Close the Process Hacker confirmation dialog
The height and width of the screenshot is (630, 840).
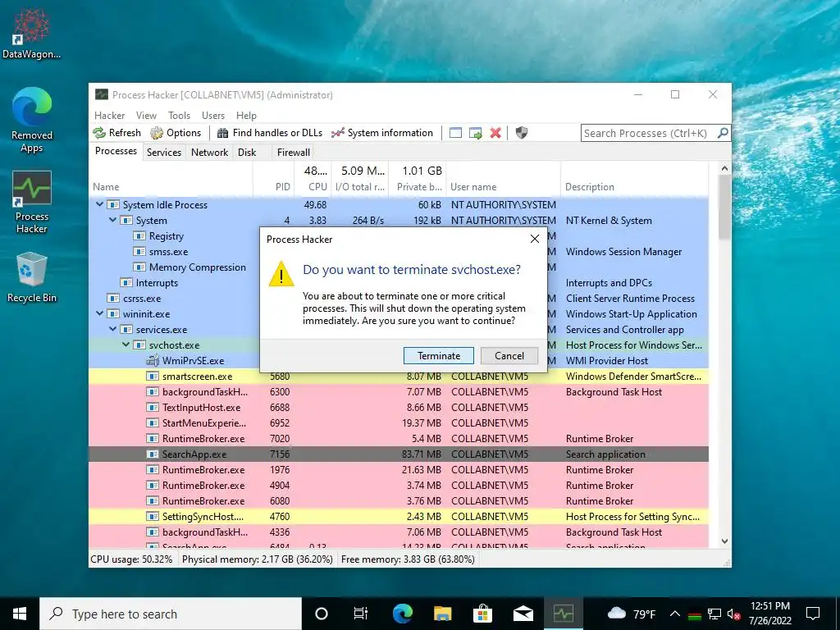pyautogui.click(x=535, y=239)
